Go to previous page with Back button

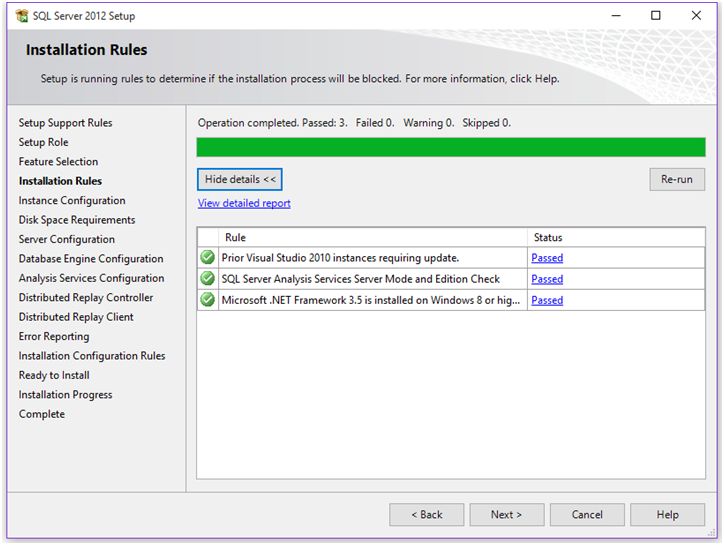[x=427, y=515]
